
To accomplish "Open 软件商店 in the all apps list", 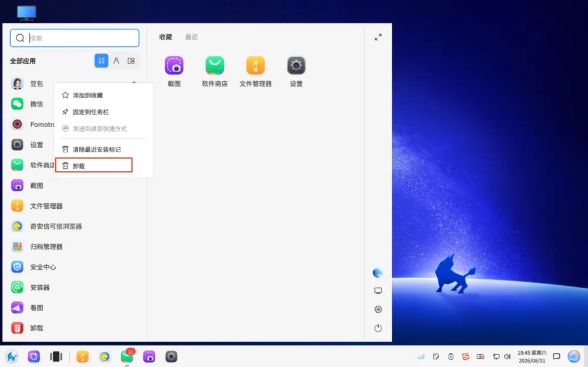I will (32, 165).
